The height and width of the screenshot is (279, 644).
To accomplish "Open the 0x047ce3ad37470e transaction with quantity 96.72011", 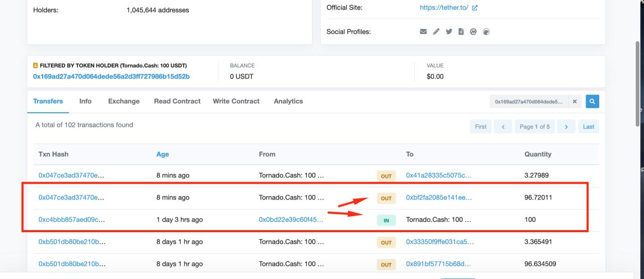I will point(71,197).
